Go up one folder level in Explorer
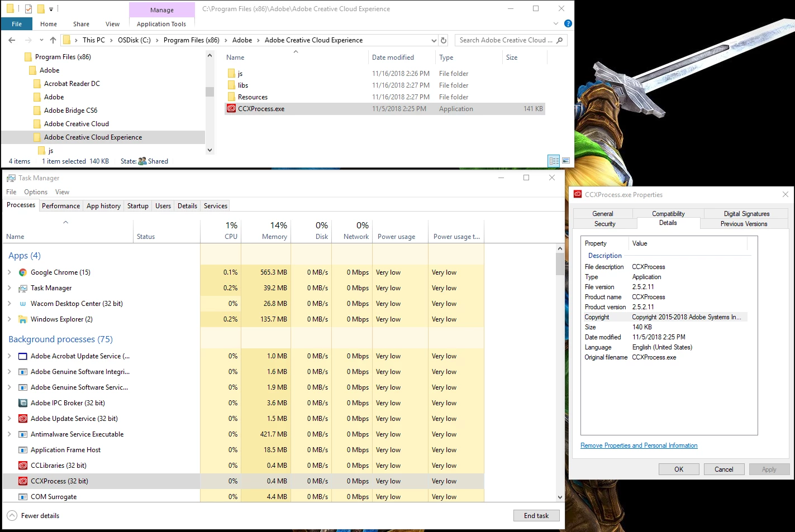This screenshot has width=795, height=532. (53, 40)
